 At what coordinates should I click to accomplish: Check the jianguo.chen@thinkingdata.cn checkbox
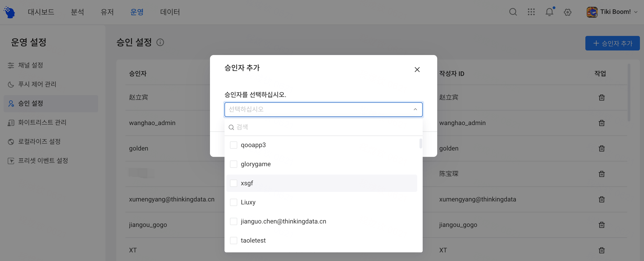pyautogui.click(x=233, y=221)
